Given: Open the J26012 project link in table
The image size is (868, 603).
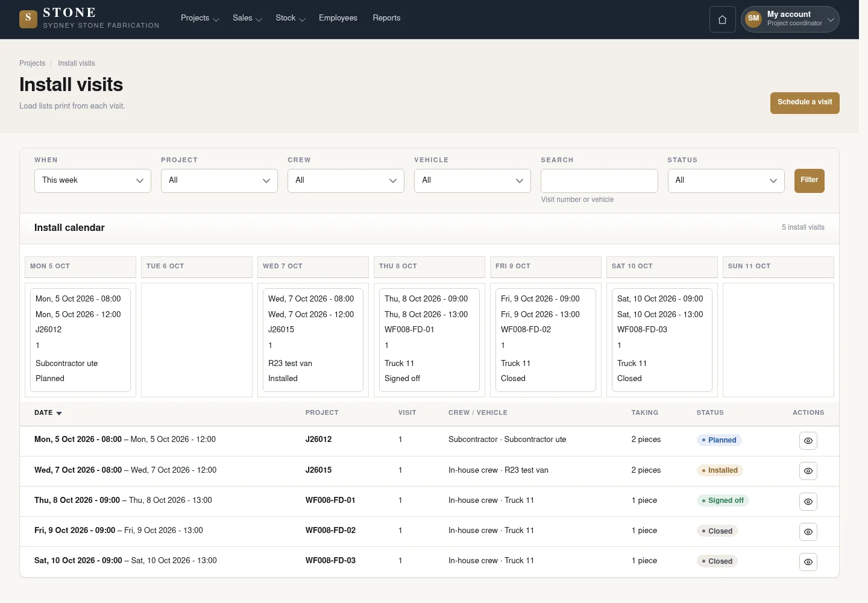Looking at the screenshot, I should [x=318, y=440].
